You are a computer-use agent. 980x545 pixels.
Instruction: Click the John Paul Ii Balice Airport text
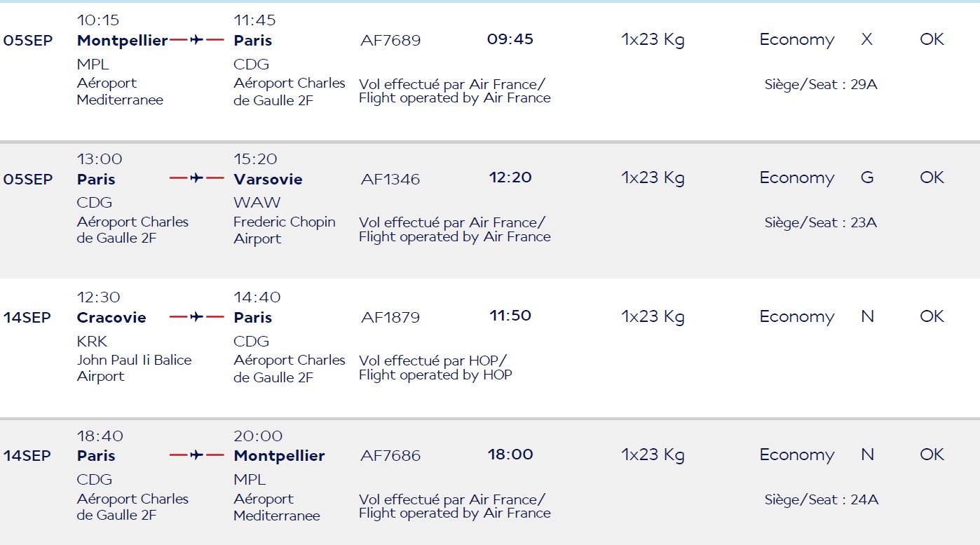click(134, 368)
